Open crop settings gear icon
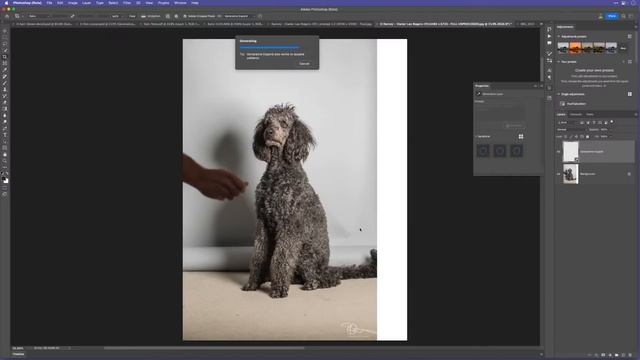640x360 pixels. click(x=176, y=16)
